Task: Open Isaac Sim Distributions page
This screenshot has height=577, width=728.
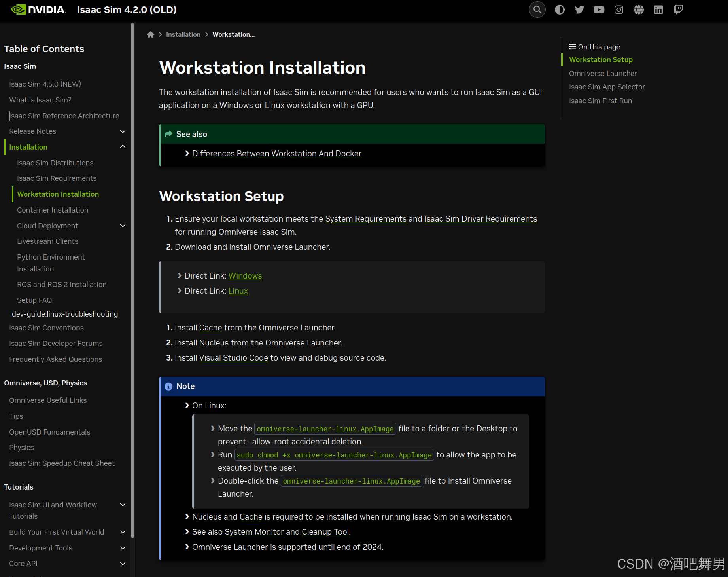Action: click(x=55, y=163)
